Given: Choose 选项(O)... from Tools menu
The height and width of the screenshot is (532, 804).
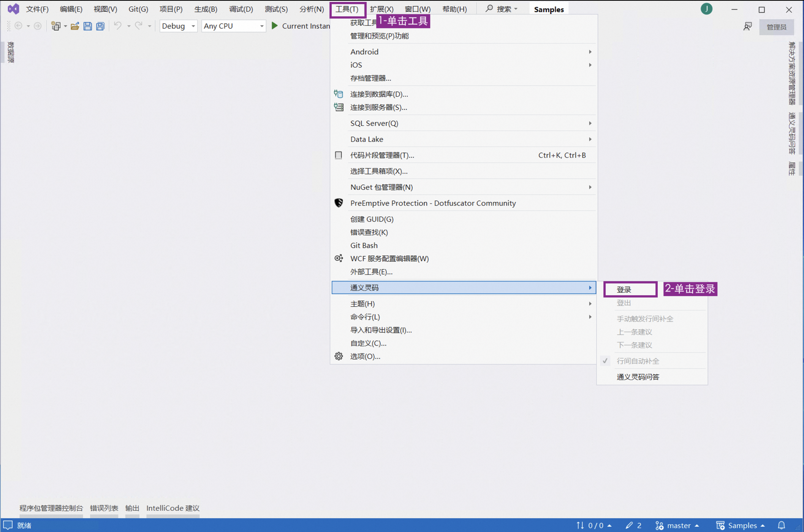Looking at the screenshot, I should (464, 356).
